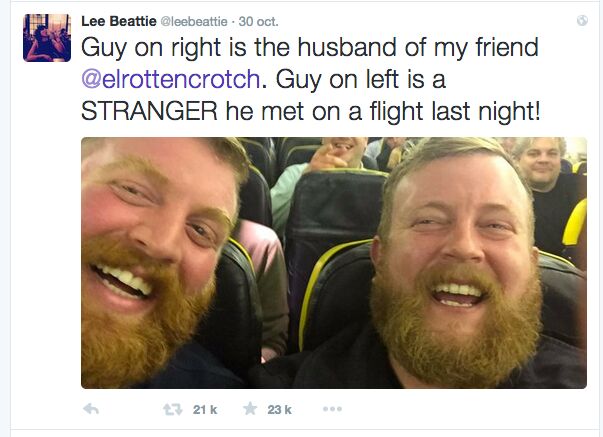Image resolution: width=603 pixels, height=437 pixels.
Task: Reply to the tweet with the arrow icon
Action: (91, 409)
